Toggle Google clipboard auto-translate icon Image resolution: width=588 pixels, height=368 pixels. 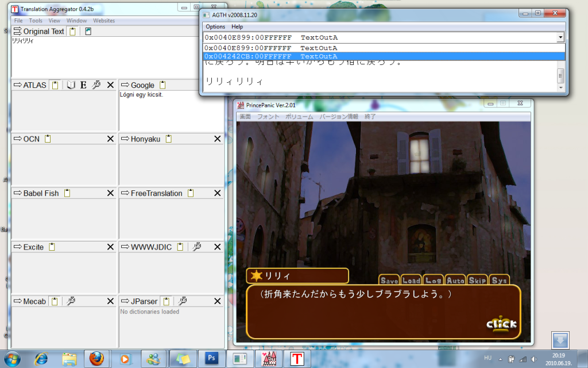[x=163, y=85]
